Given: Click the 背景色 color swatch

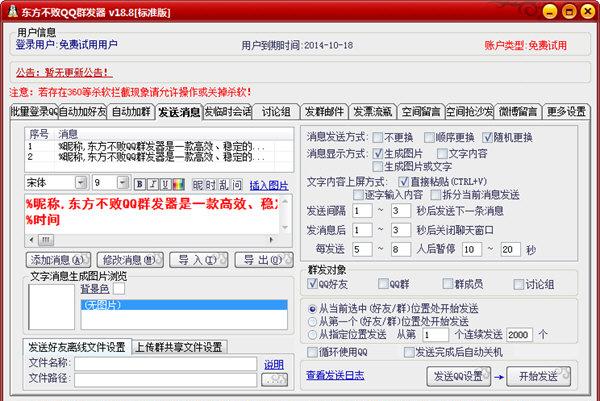Looking at the screenshot, I should tap(119, 288).
